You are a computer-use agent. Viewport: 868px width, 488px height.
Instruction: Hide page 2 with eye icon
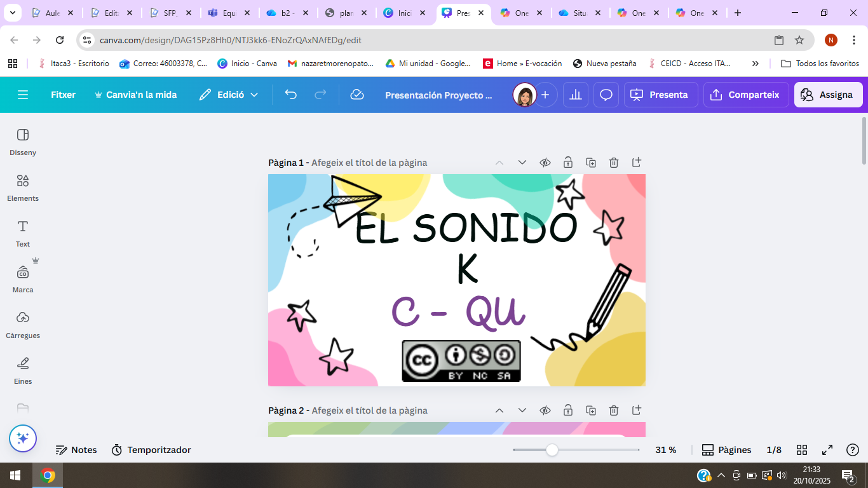(x=545, y=410)
